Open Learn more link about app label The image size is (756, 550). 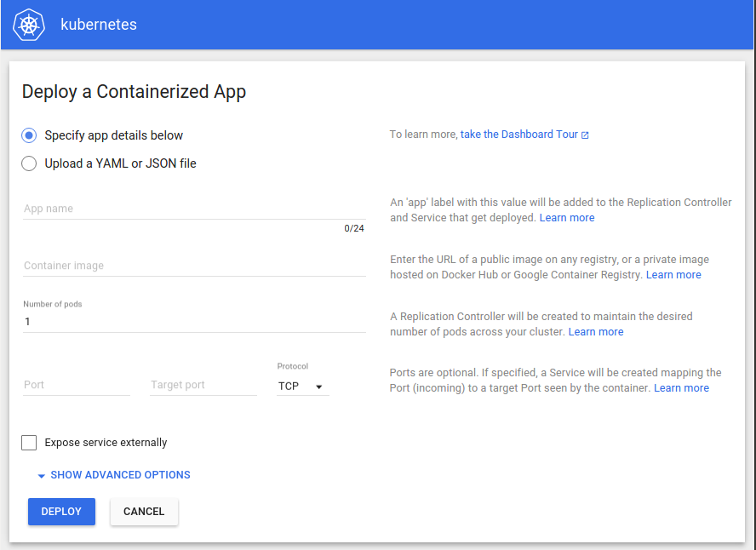567,218
